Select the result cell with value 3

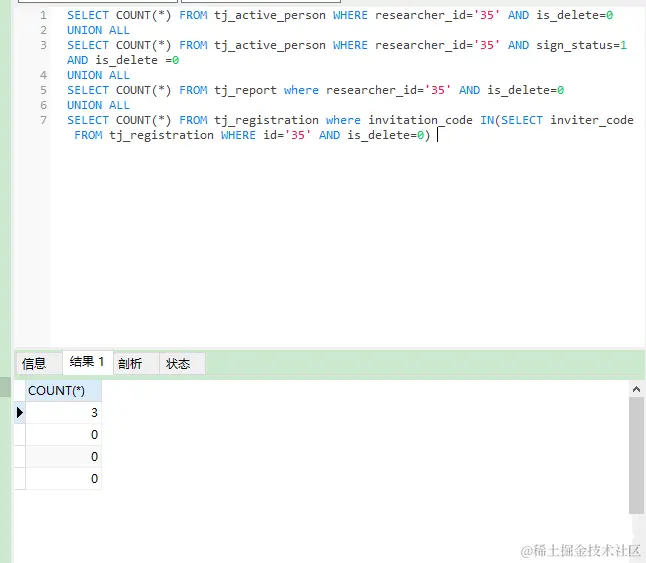click(63, 412)
